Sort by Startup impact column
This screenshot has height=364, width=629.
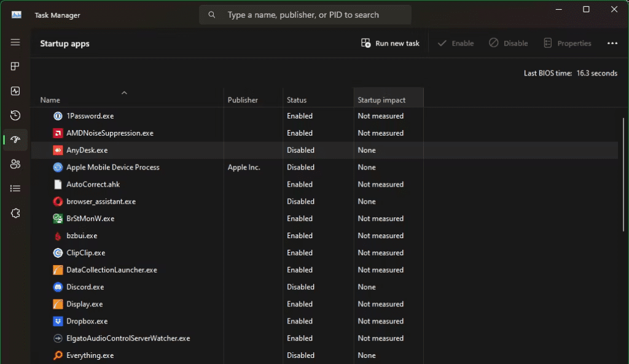(x=381, y=100)
